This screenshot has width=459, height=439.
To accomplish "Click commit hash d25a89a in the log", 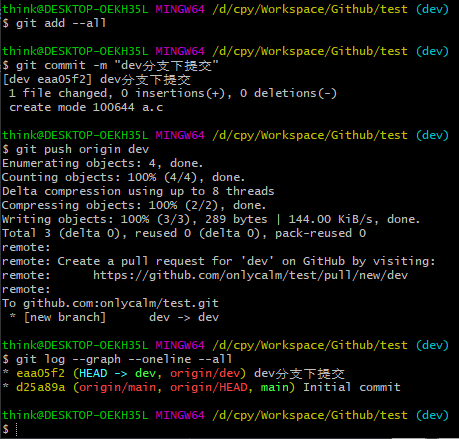I will coord(40,387).
